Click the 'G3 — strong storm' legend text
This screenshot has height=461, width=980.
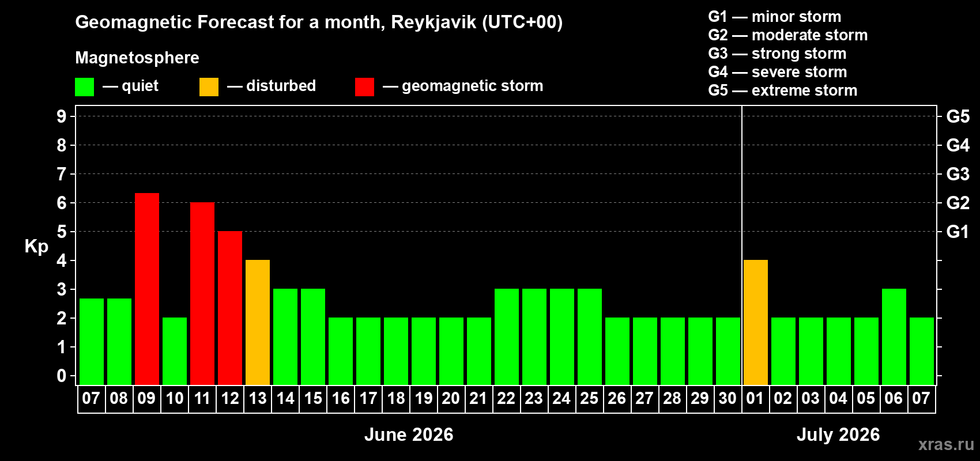tap(777, 54)
